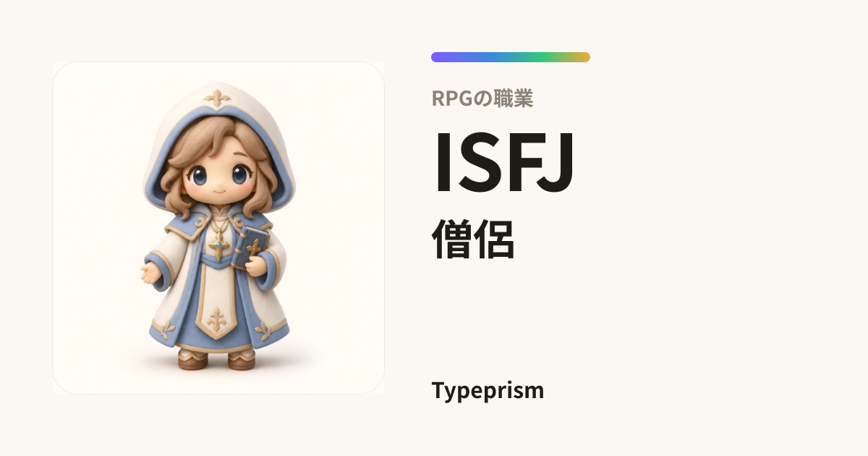Click the gold ornament on right robe hem
Image resolution: width=868 pixels, height=456 pixels.
[x=265, y=331]
